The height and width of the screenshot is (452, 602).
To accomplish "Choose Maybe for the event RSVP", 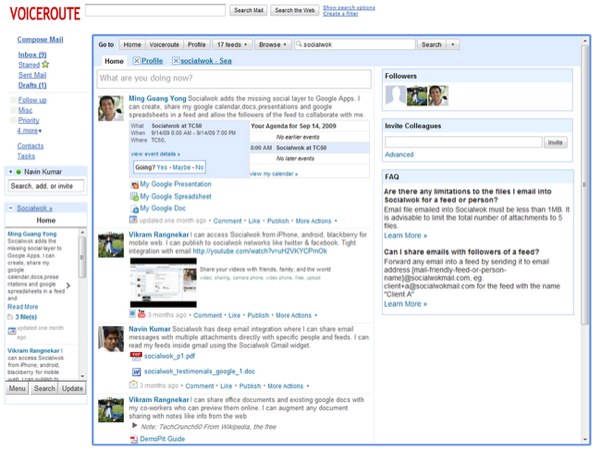I will click(181, 167).
